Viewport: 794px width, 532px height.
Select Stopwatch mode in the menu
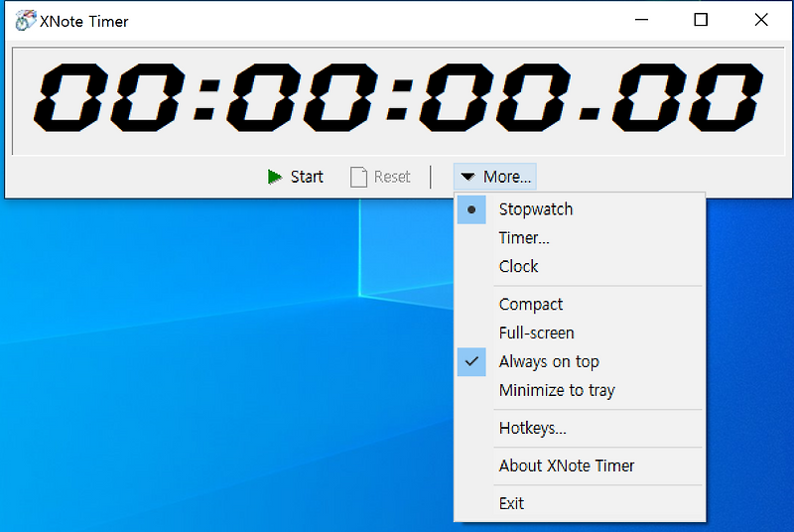point(580,209)
